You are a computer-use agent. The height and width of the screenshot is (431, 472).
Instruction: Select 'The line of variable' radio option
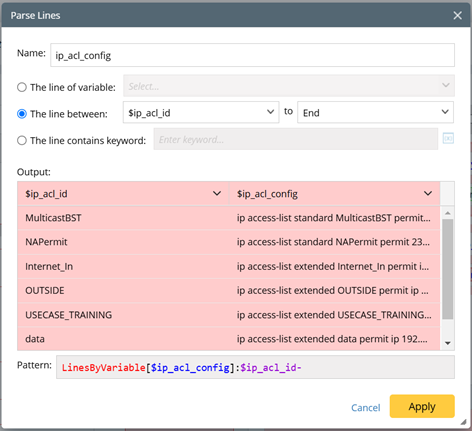point(22,87)
